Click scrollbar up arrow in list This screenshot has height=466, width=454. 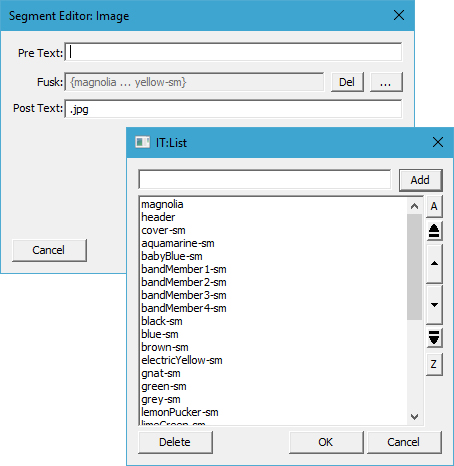[414, 206]
